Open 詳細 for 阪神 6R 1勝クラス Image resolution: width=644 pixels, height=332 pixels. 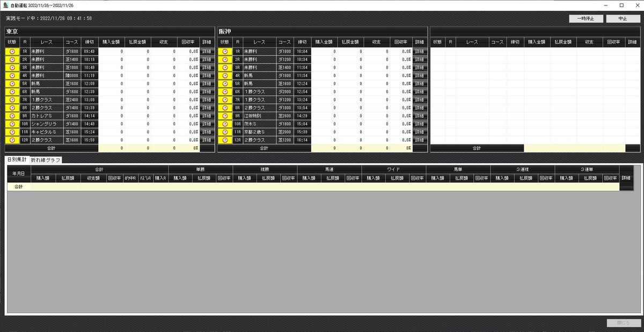[x=419, y=92]
